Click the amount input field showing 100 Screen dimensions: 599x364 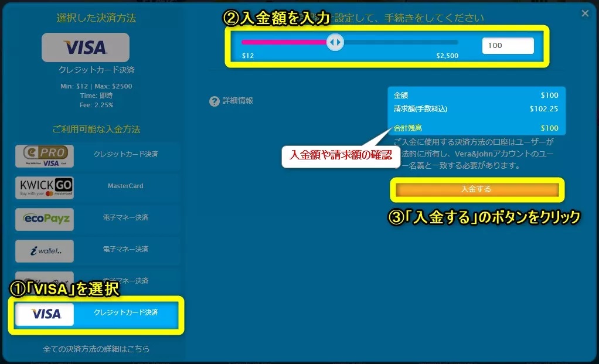(x=508, y=46)
